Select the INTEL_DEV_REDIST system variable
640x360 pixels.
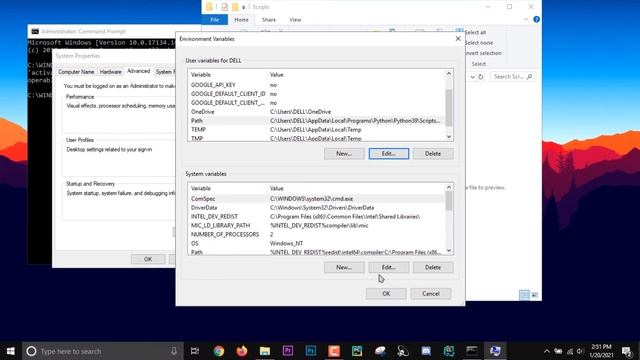click(x=316, y=217)
